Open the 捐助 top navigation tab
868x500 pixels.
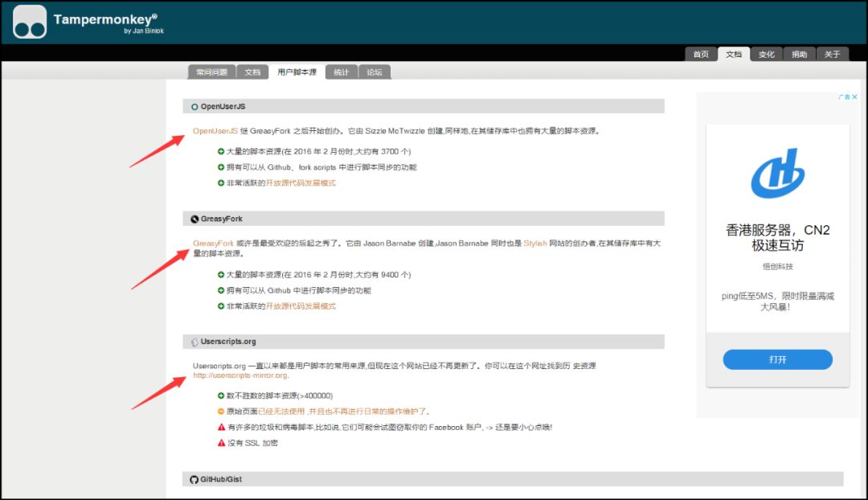click(799, 54)
